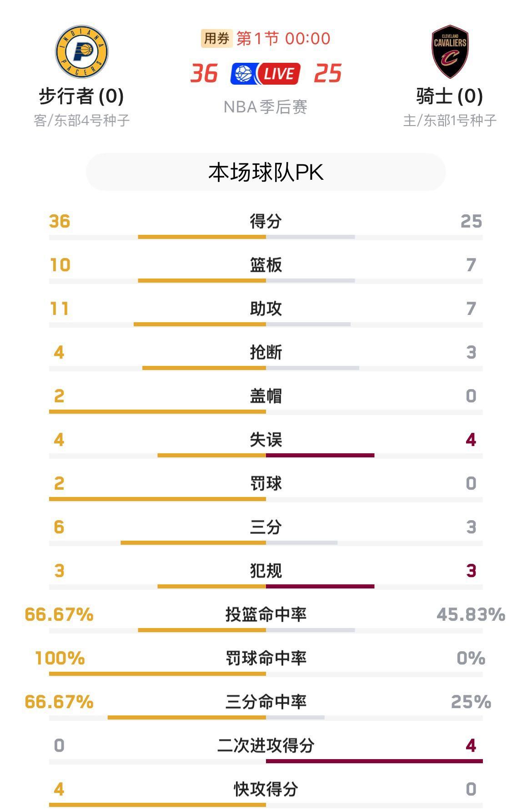The height and width of the screenshot is (811, 532).
Task: Tap the NBA季后赛 label
Action: pos(266,107)
